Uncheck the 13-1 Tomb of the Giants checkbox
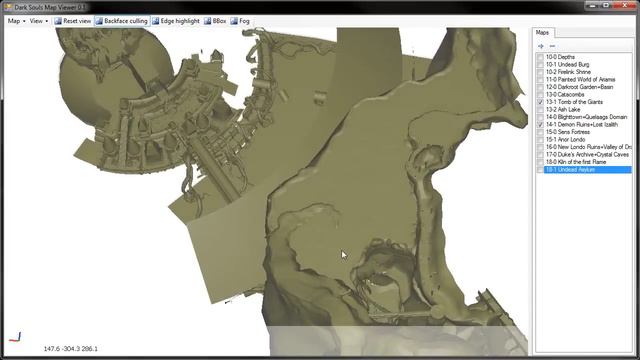The width and height of the screenshot is (640, 360). pyautogui.click(x=540, y=102)
